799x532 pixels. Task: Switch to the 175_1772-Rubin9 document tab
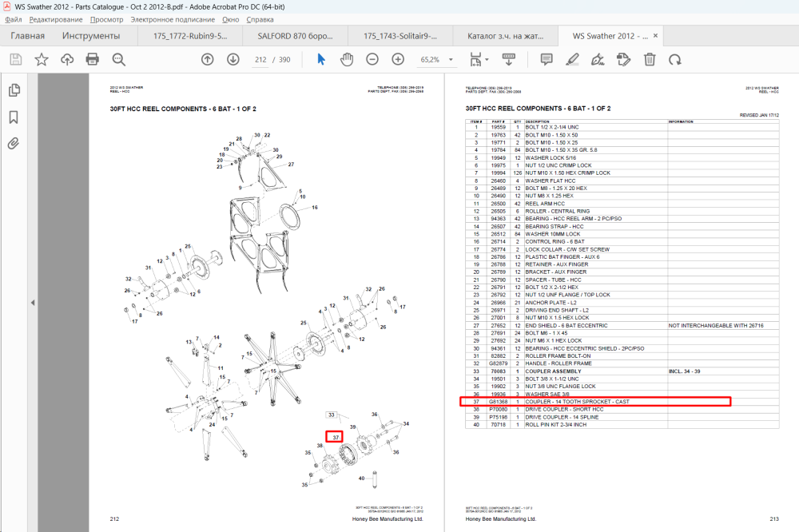pyautogui.click(x=190, y=36)
